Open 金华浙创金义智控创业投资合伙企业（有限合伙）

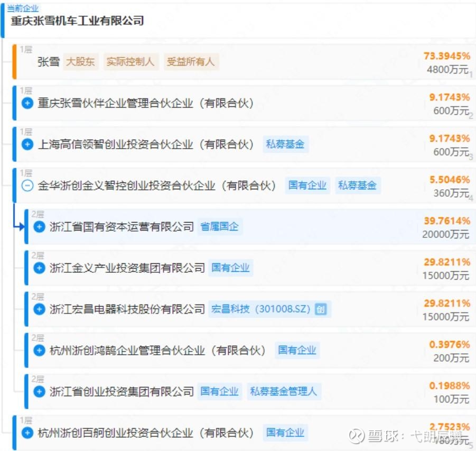pos(157,186)
